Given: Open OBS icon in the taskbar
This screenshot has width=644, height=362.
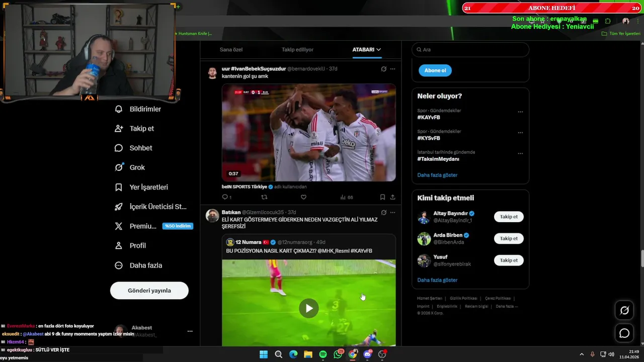Looking at the screenshot, I should click(382, 354).
